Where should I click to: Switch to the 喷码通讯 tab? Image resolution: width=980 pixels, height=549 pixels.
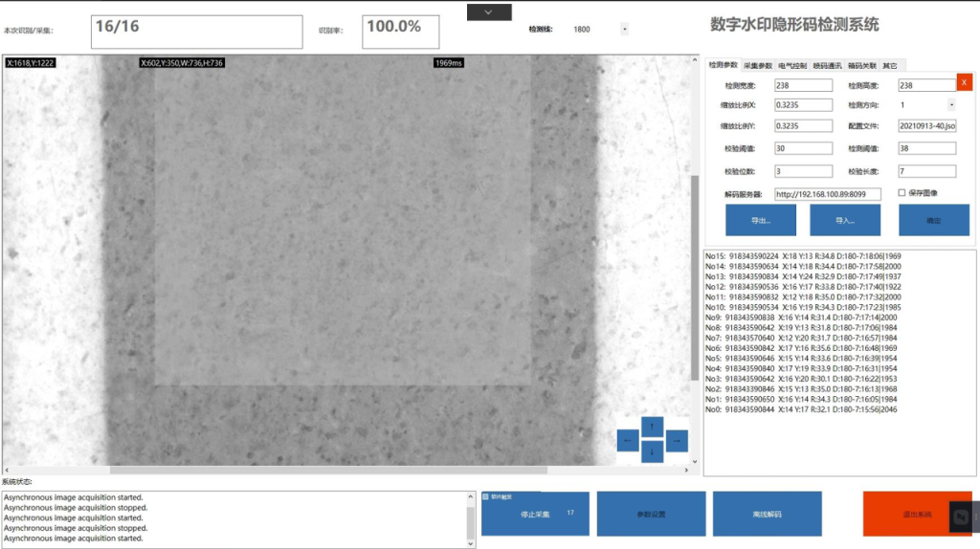click(827, 66)
